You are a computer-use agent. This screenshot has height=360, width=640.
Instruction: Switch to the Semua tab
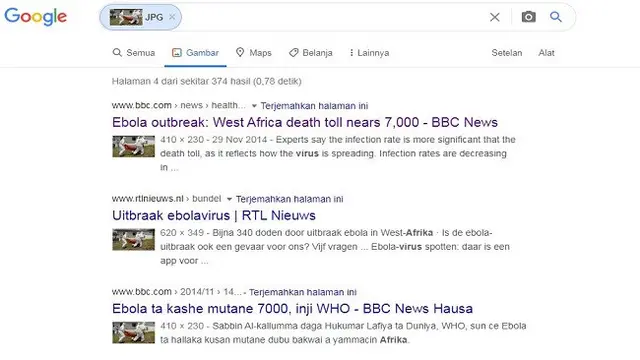pyautogui.click(x=134, y=53)
